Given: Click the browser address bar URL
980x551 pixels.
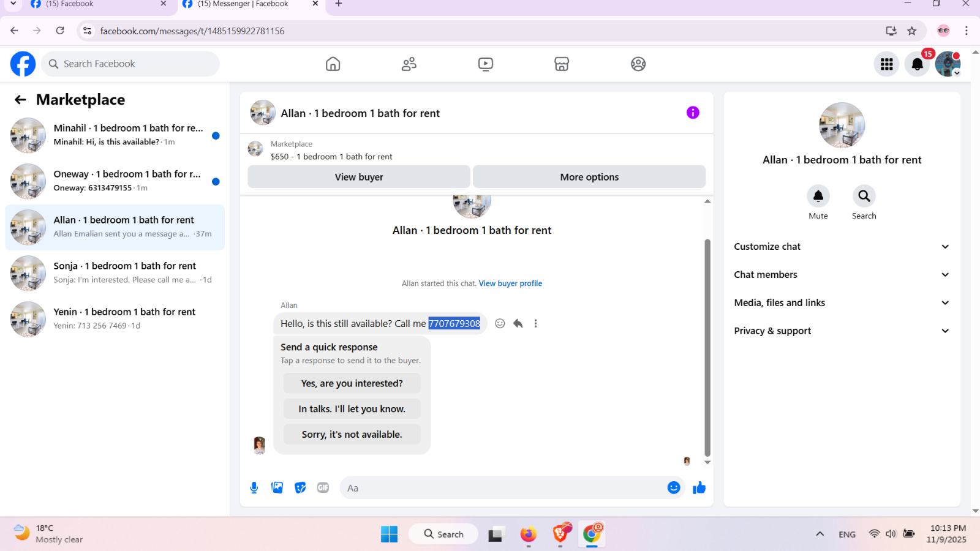Looking at the screenshot, I should click(x=192, y=31).
